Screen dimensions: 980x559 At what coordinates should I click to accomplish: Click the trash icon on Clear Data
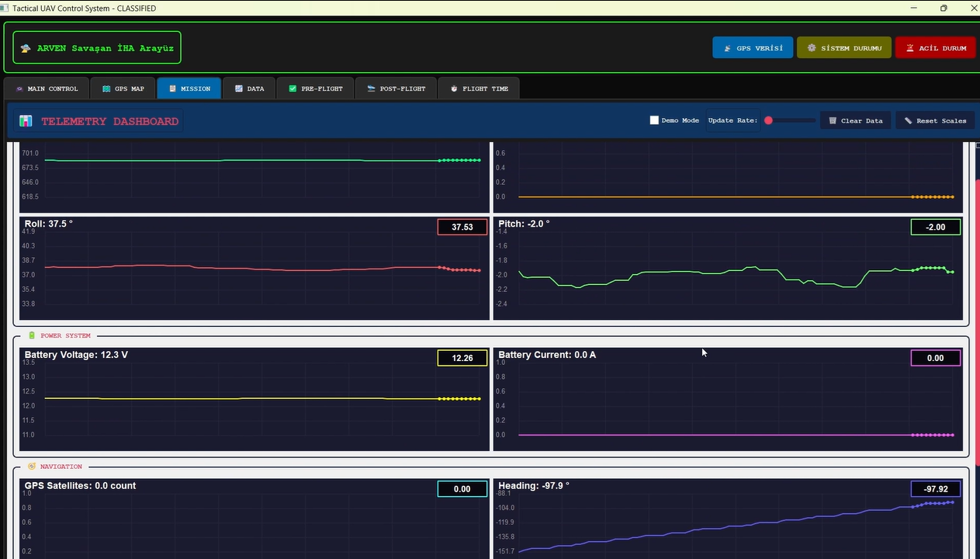click(833, 121)
